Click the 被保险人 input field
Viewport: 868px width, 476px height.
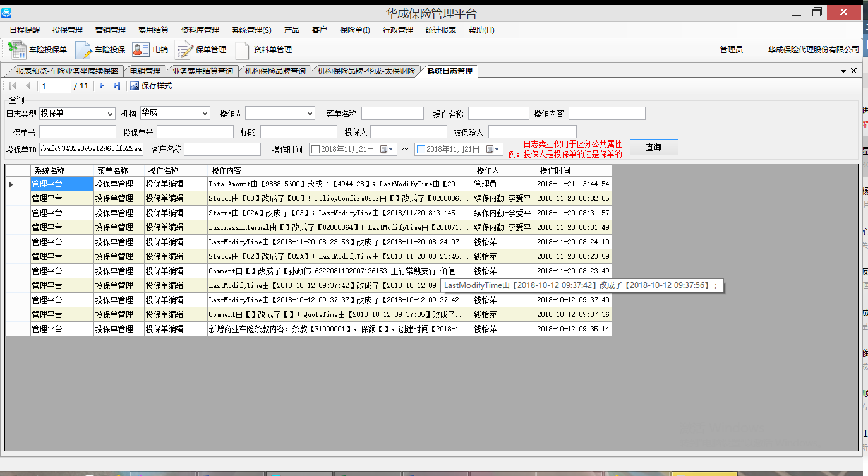(533, 132)
